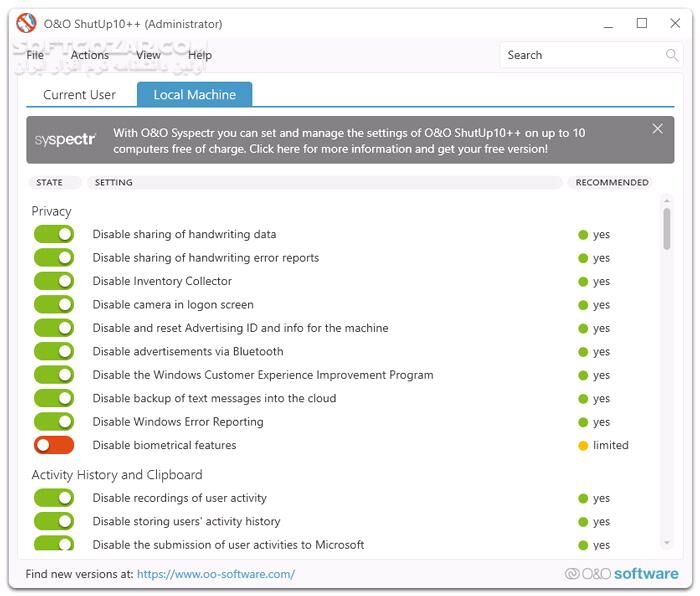Dismiss the Syspectr banner with X icon
The height and width of the screenshot is (596, 700).
point(657,129)
